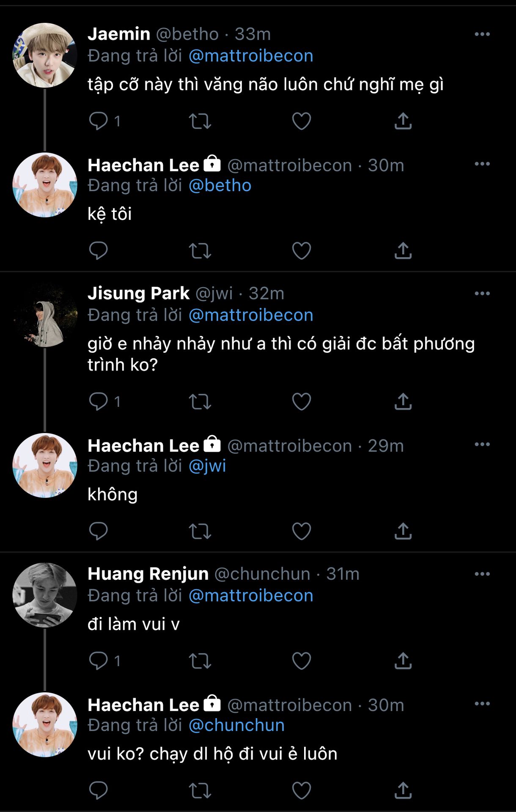
Task: Open more options on Jaemin's tweet
Action: coord(482,34)
